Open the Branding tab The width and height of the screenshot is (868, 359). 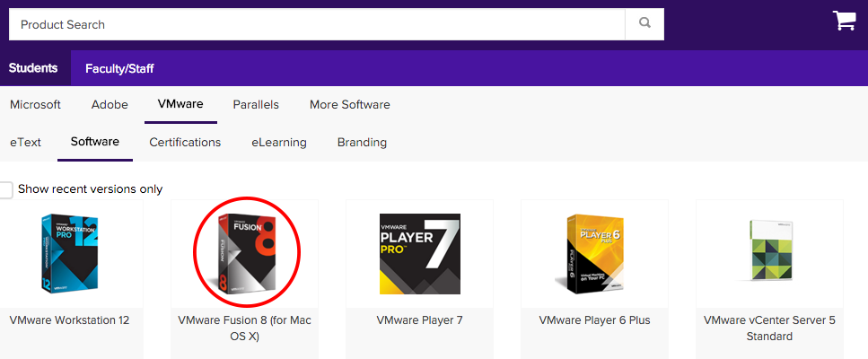pyautogui.click(x=362, y=143)
